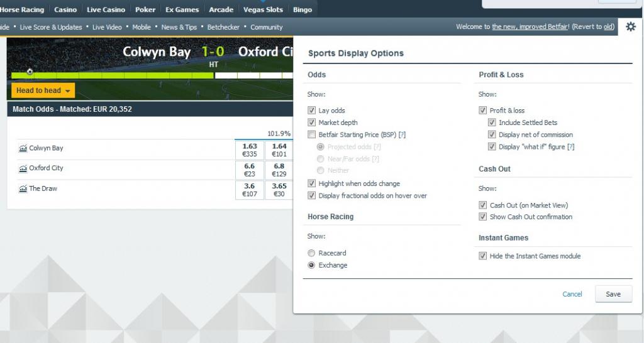Image resolution: width=644 pixels, height=343 pixels.
Task: Toggle Highlight when odds change checkbox
Action: 311,183
